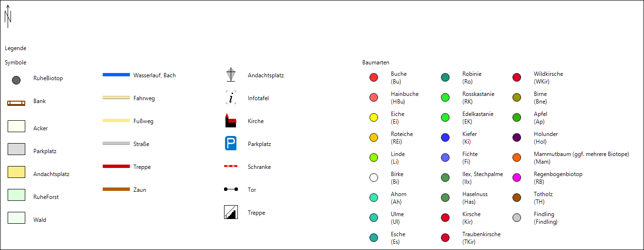
Task: Click the Rosskastanie (RK) dot
Action: [445, 97]
